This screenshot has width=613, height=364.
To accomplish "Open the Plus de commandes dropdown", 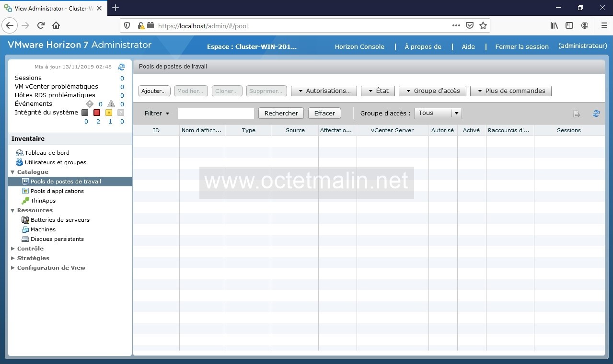I will (511, 91).
